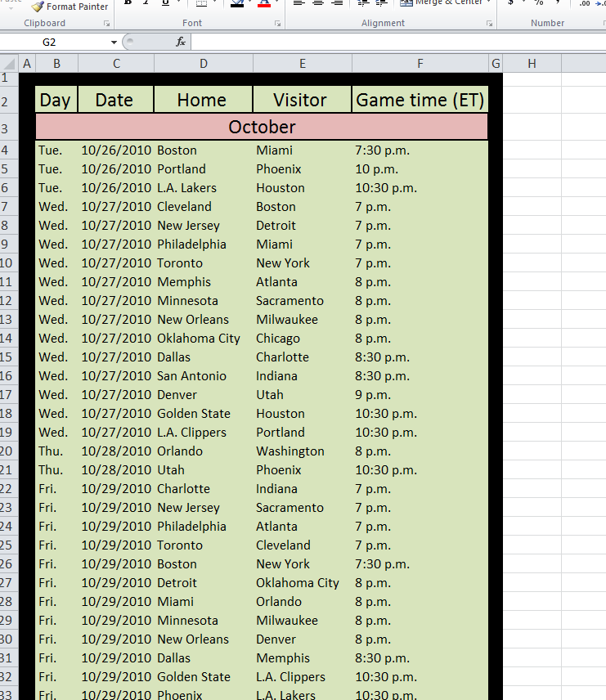Click the fx Insert Function icon
The width and height of the screenshot is (606, 700).
pyautogui.click(x=181, y=42)
